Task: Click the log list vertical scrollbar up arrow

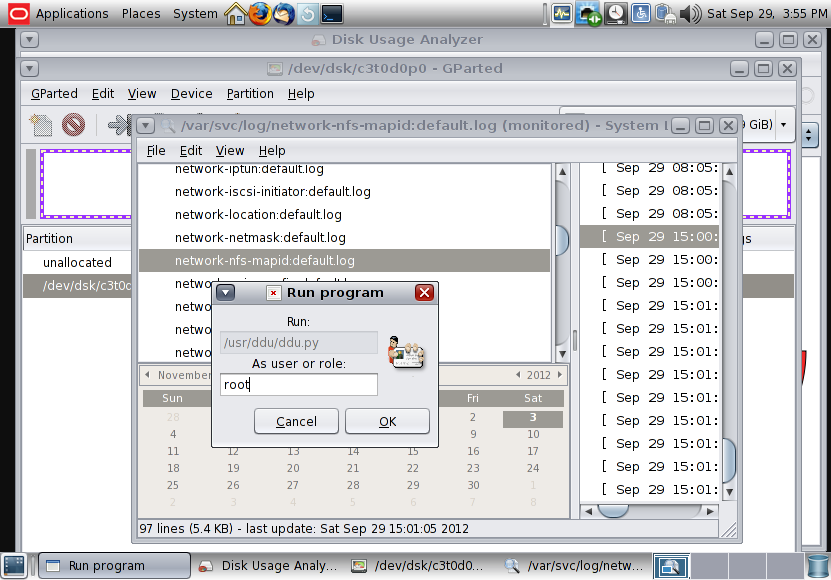Action: pos(562,172)
